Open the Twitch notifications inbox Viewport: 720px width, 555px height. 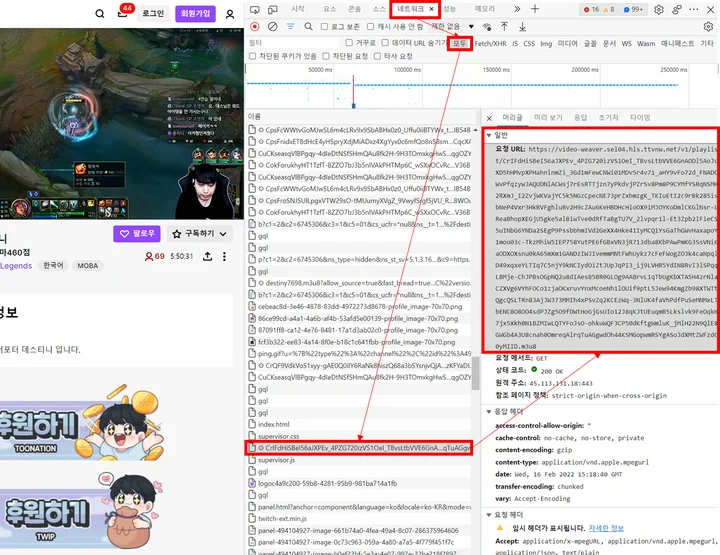124,13
